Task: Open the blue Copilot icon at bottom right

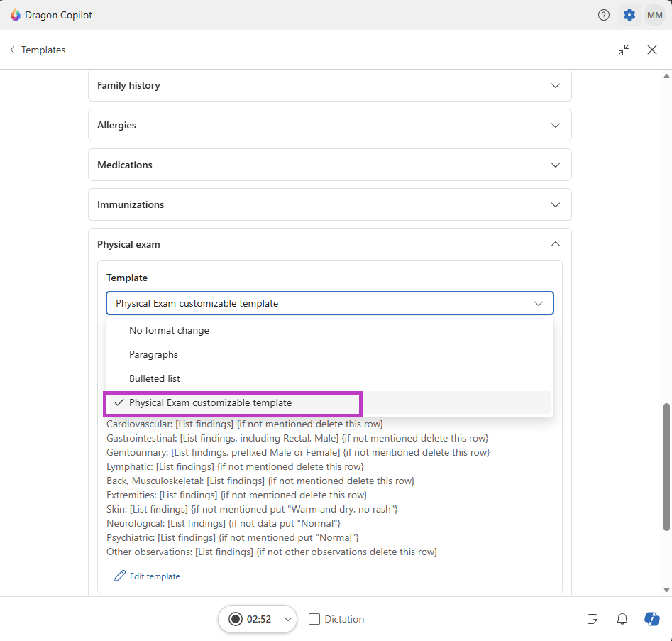Action: point(652,619)
